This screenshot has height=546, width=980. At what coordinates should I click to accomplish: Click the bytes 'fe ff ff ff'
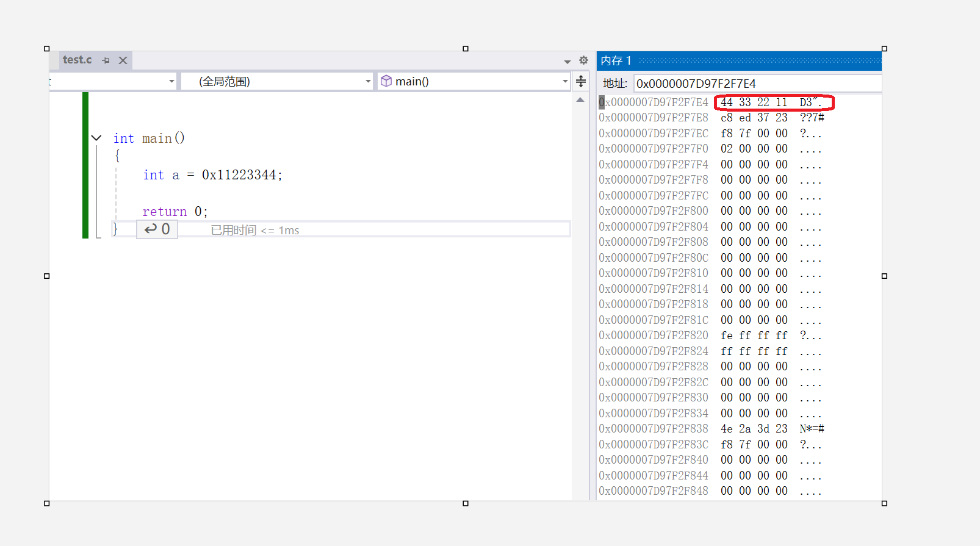point(754,335)
